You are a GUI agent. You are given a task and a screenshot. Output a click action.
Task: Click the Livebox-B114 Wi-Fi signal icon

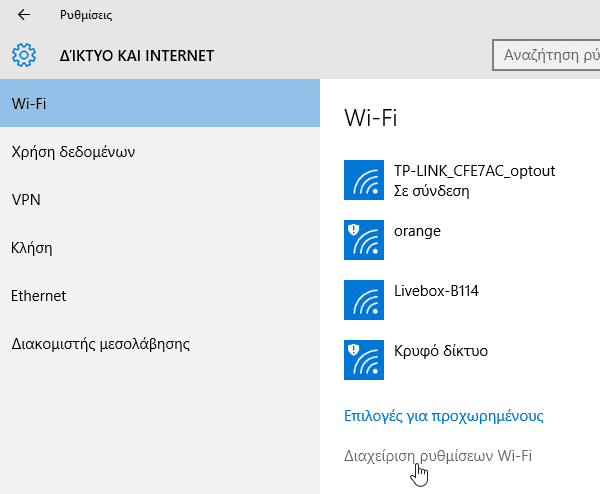tap(363, 300)
